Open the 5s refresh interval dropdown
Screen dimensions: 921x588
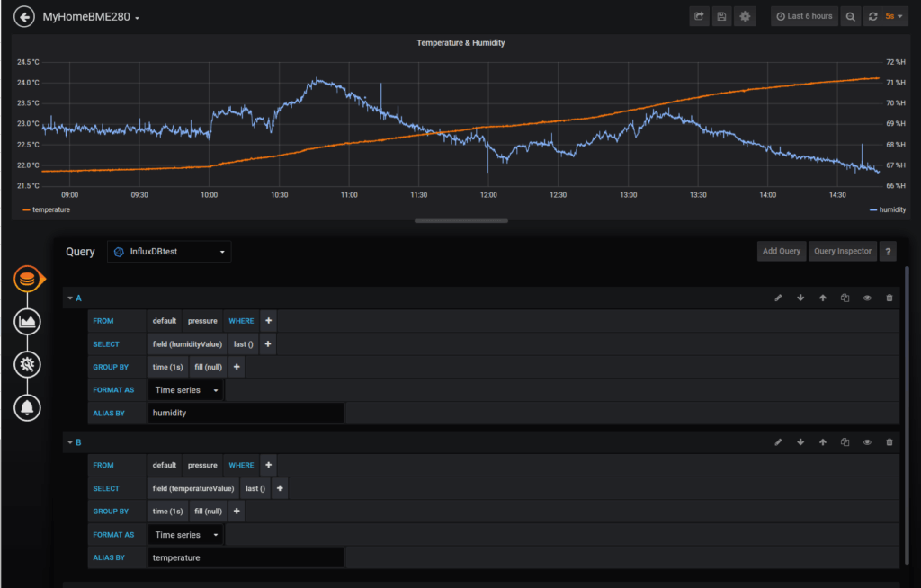(894, 16)
